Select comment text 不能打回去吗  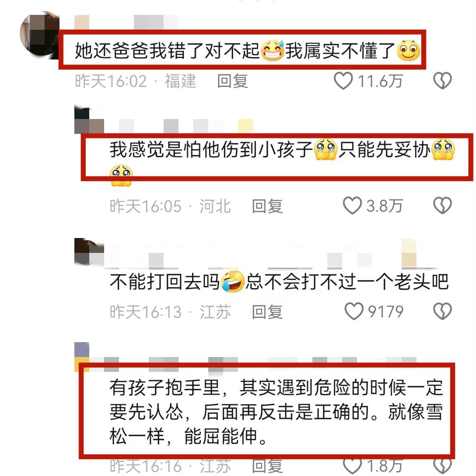(165, 282)
